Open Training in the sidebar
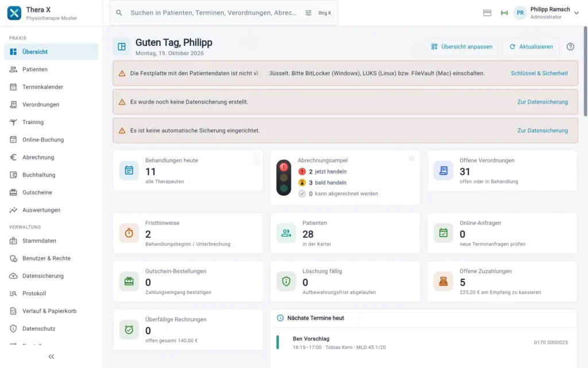Image resolution: width=588 pixels, height=368 pixels. 51,122
